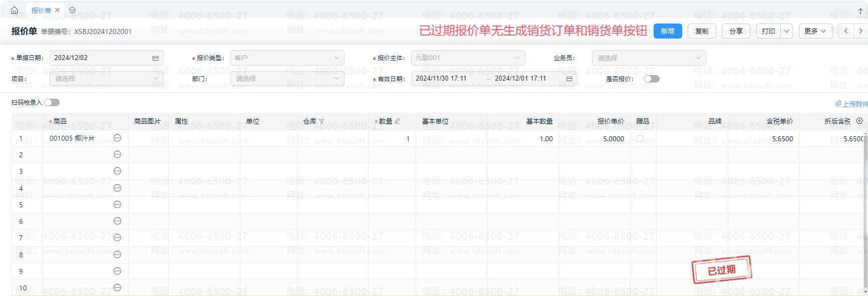Click the edit pencil icon beside 数量

tap(397, 121)
